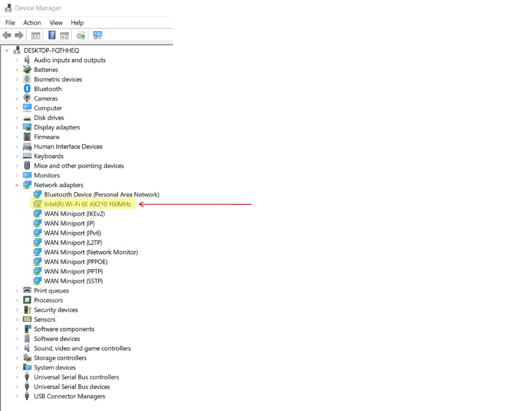Click the blue Help question mark icon
This screenshot has height=411, width=532.
(52, 35)
